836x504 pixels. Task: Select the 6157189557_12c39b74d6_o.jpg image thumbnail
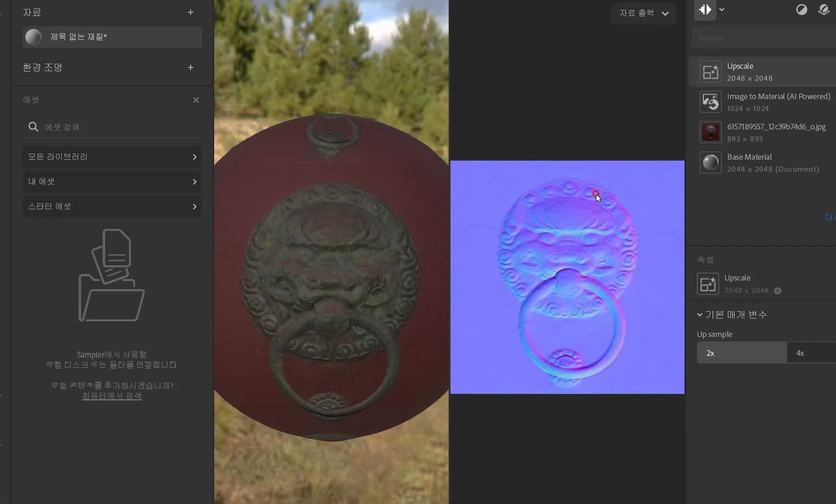[x=710, y=132]
